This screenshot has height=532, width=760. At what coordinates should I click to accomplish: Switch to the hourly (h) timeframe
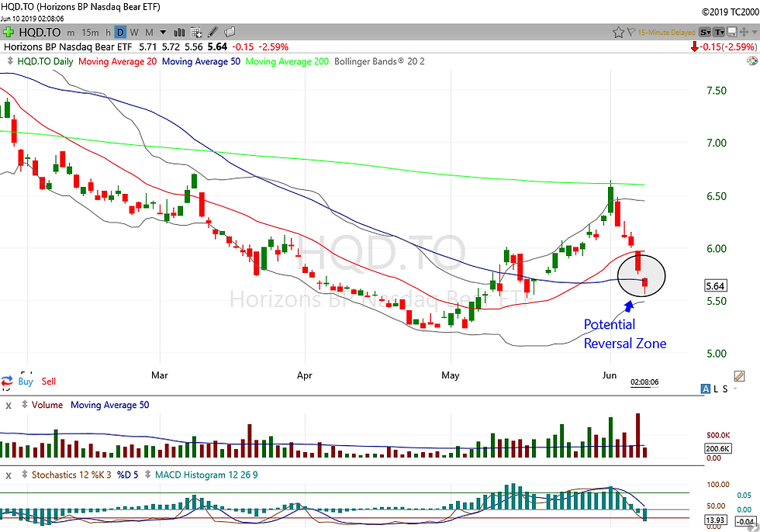click(108, 33)
